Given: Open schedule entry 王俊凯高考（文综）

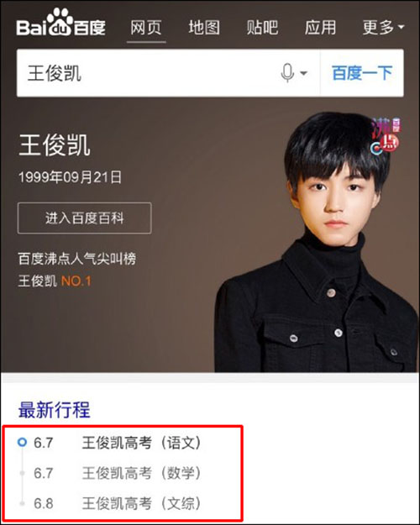Looking at the screenshot, I should (142, 503).
